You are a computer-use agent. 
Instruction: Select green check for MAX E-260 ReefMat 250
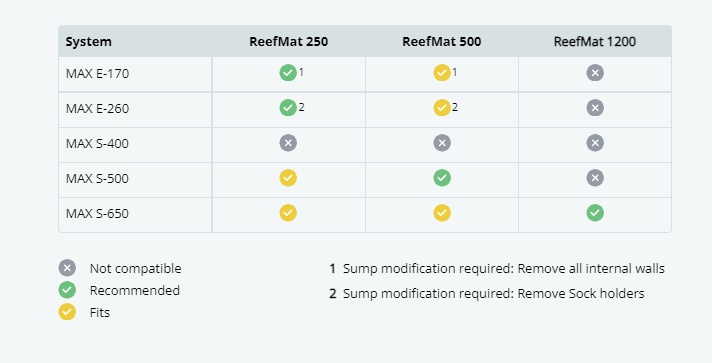288,108
